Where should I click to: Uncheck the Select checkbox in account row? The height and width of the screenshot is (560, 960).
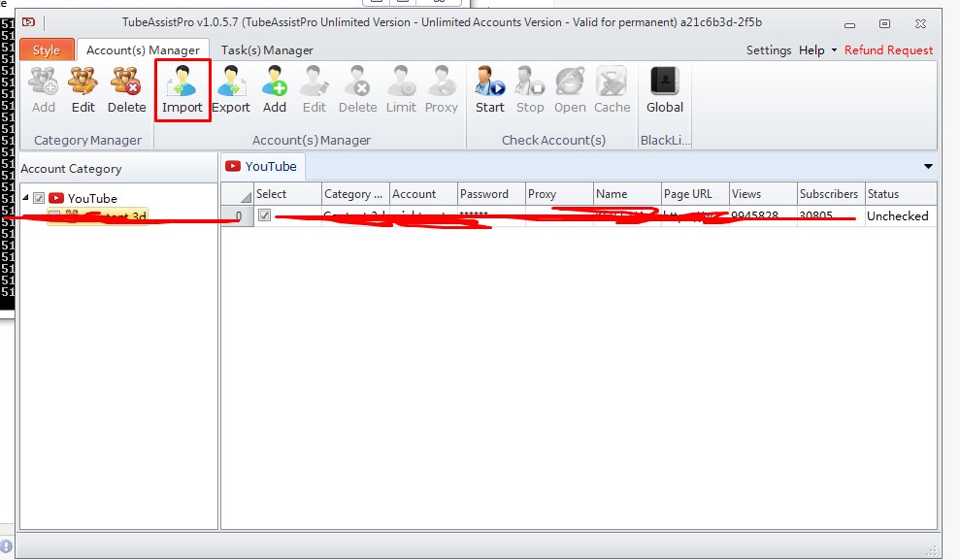click(x=265, y=215)
